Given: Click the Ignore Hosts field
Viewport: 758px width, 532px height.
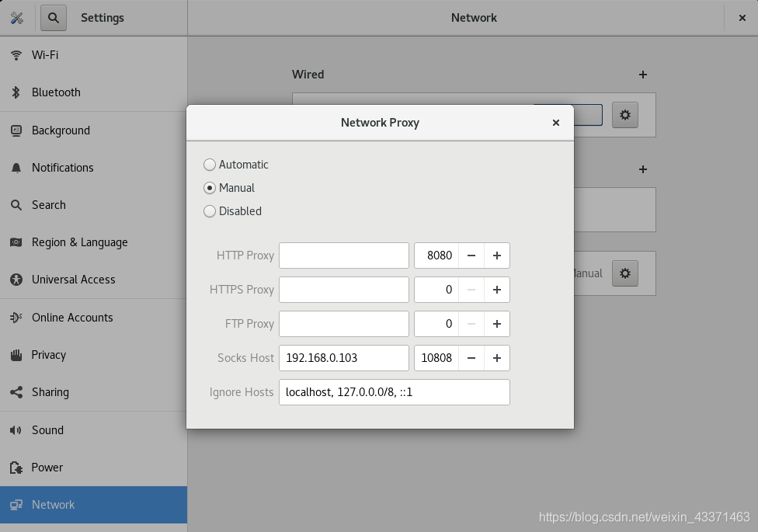Looking at the screenshot, I should click(x=394, y=392).
